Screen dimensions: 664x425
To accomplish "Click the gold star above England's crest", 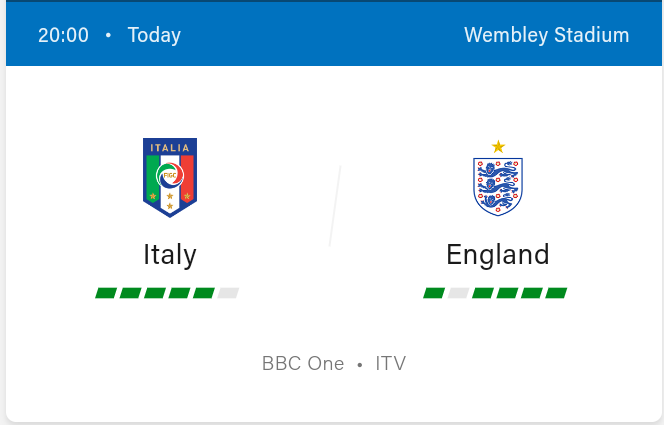I will (x=498, y=147).
